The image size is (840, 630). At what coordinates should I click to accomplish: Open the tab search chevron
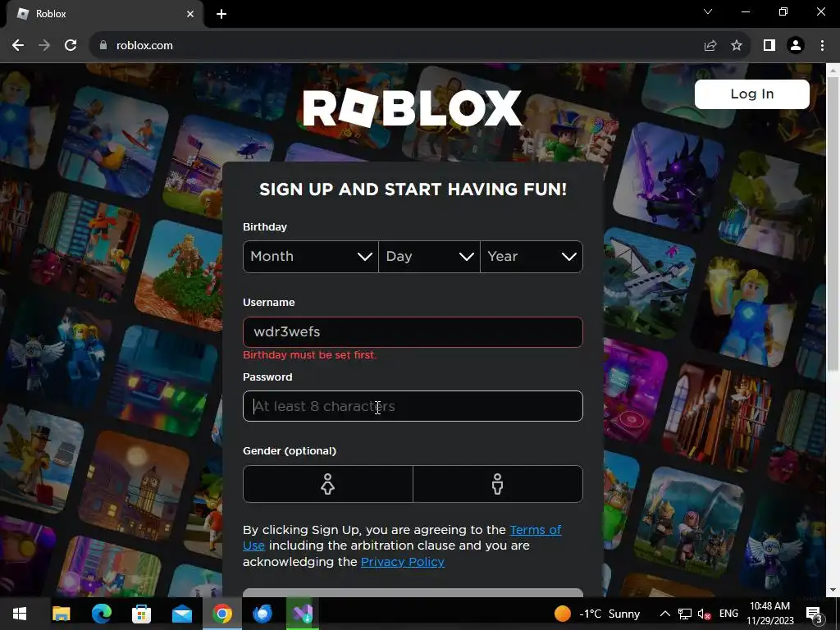pyautogui.click(x=708, y=11)
